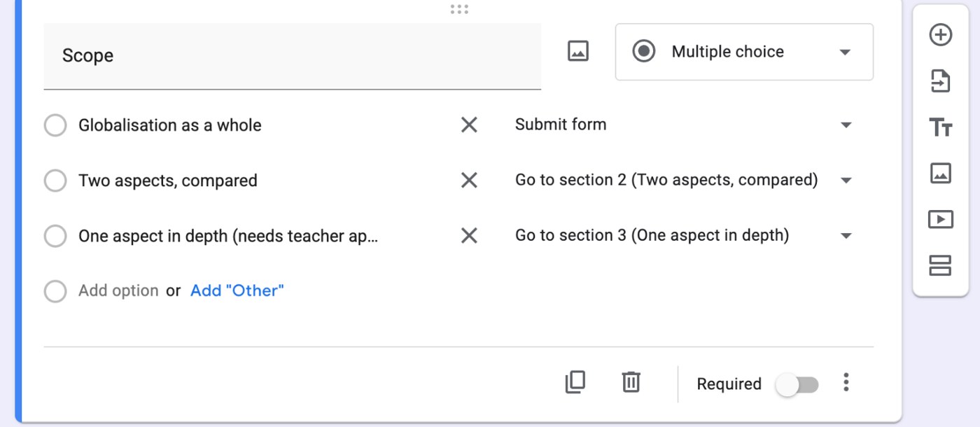
Task: Toggle the Required switch
Action: tap(797, 384)
